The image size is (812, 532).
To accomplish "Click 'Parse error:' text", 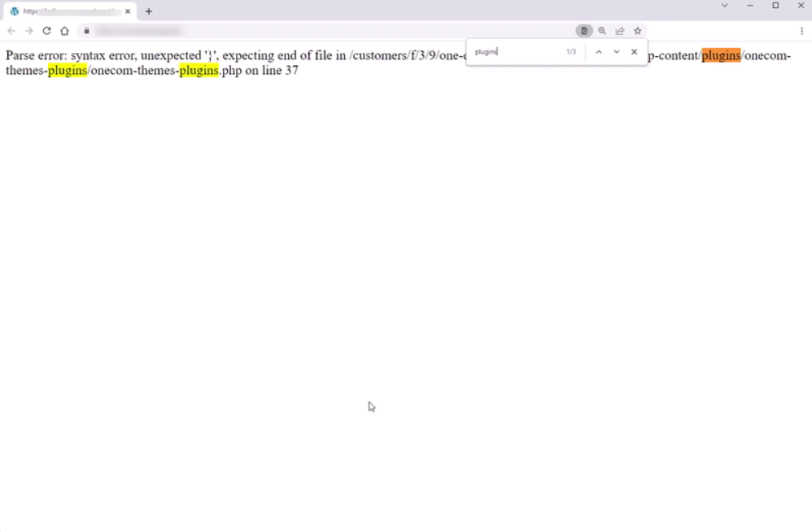I will pos(37,55).
